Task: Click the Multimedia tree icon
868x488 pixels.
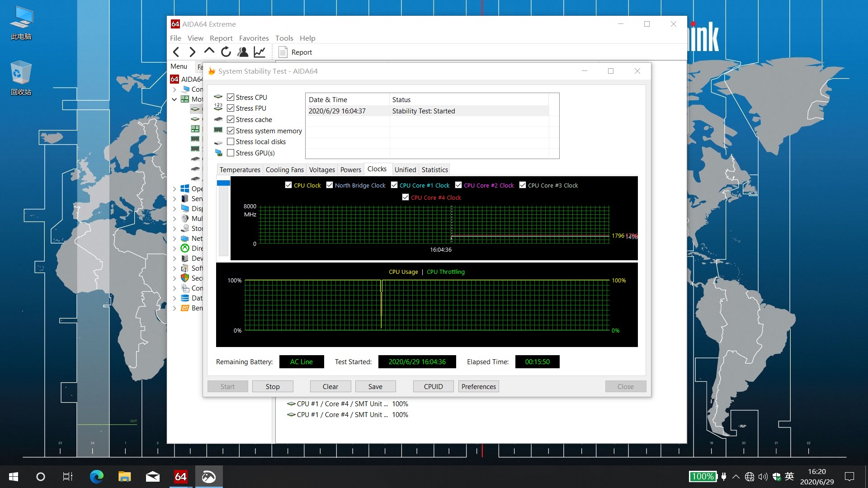Action: click(x=185, y=218)
